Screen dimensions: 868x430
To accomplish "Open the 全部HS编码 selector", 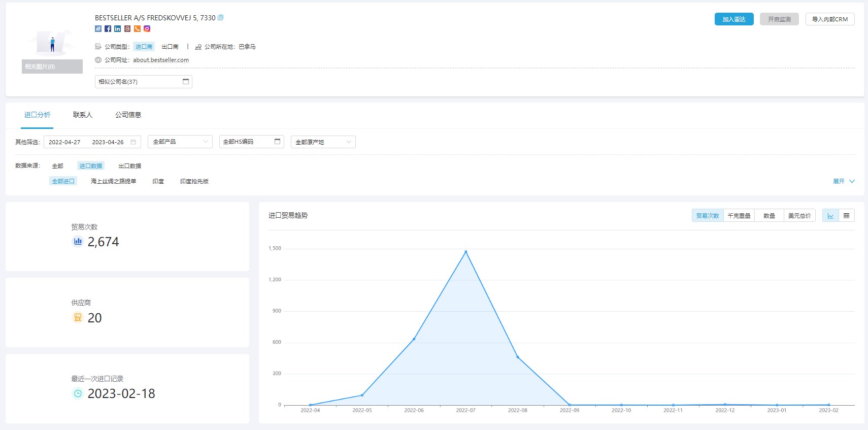I will tap(252, 142).
